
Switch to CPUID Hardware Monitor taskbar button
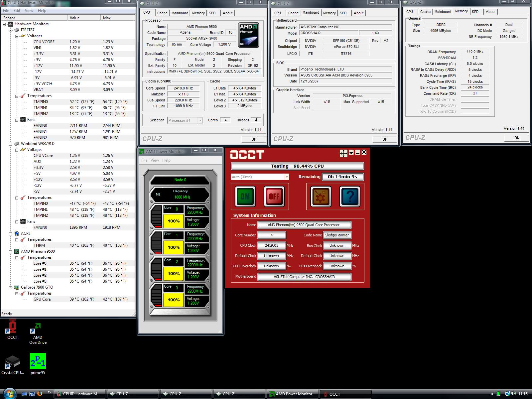pyautogui.click(x=80, y=394)
